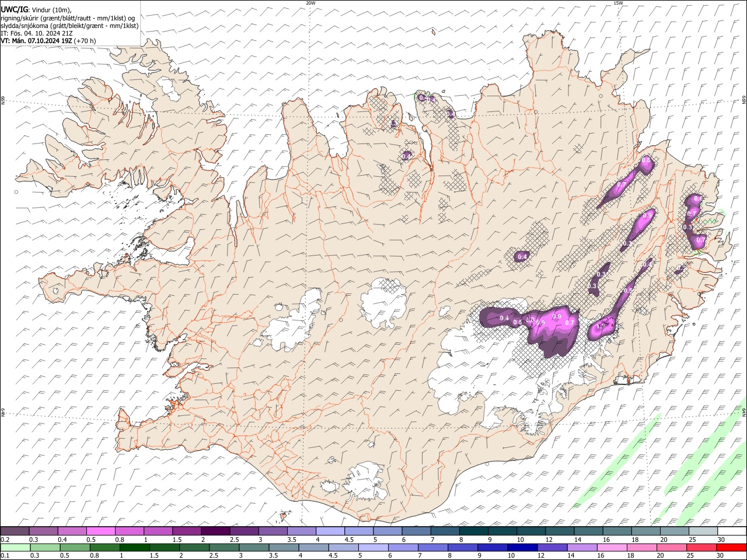This screenshot has width=747, height=560.
Task: Click the '15W' longitude label at top
Action: [x=617, y=3]
